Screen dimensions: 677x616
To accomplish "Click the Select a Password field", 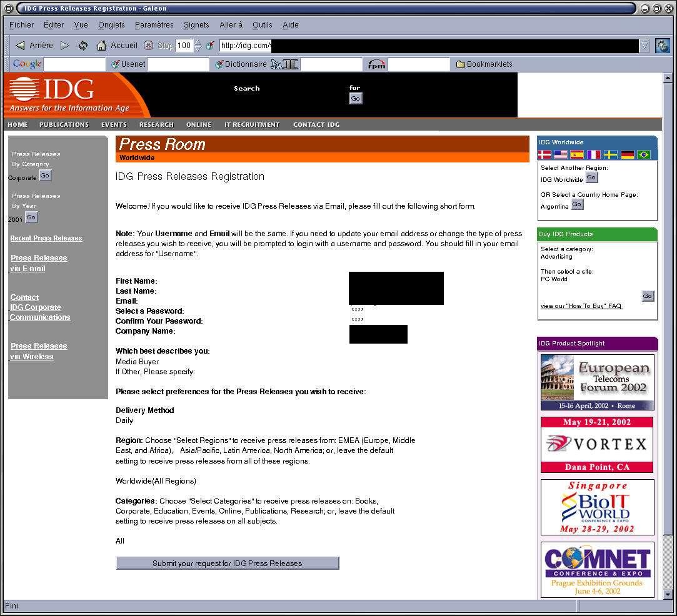I will click(358, 310).
